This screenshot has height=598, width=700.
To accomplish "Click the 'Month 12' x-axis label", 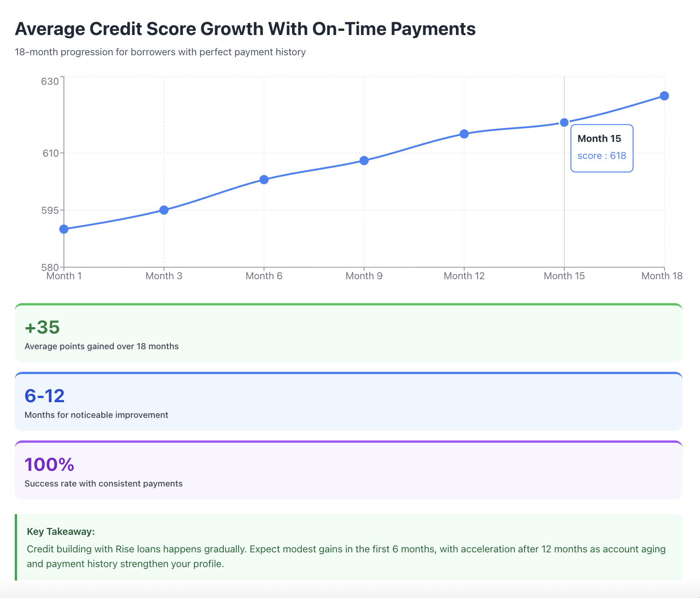I will coord(464,276).
